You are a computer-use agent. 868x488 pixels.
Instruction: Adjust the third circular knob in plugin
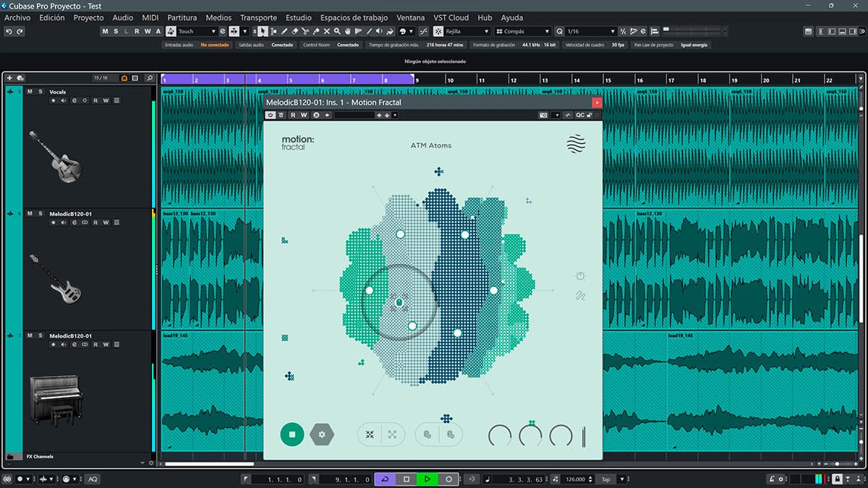[561, 435]
